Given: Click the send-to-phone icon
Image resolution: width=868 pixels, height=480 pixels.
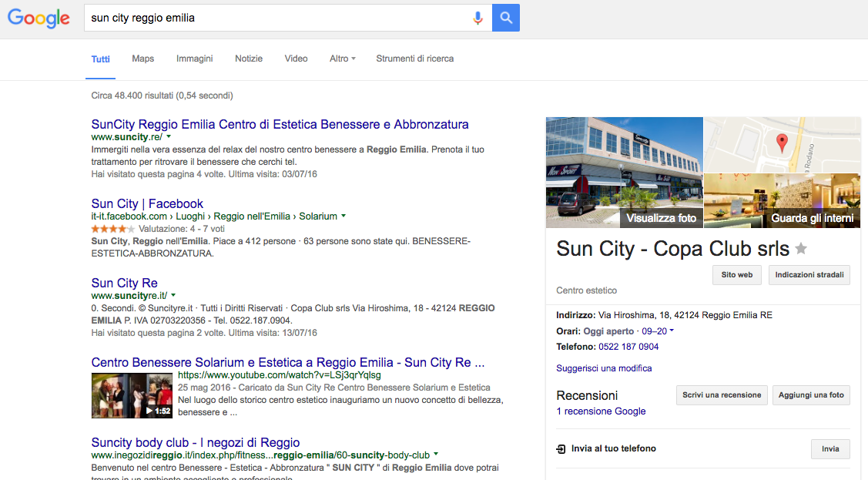Looking at the screenshot, I should 561,449.
